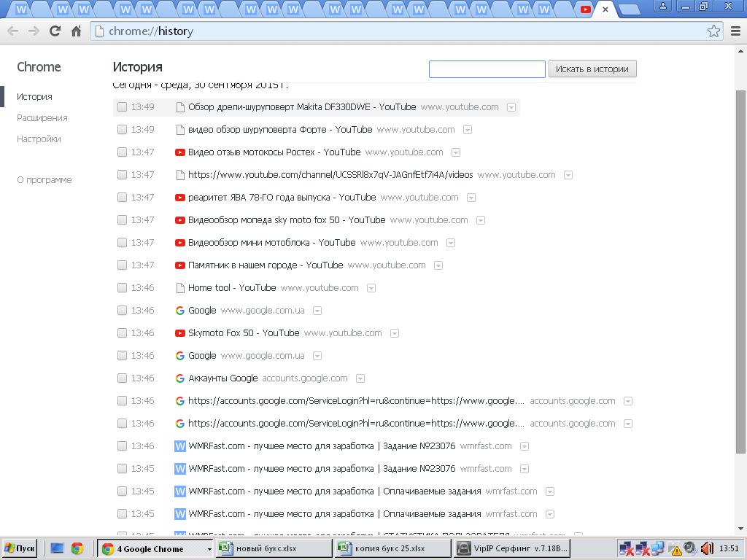Click the chrome://history address bar
Viewport: 747px width, 560px height.
point(400,31)
